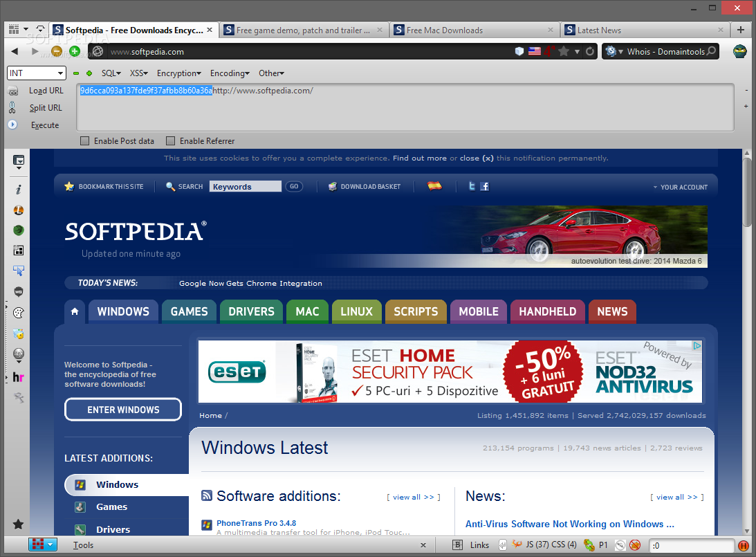Close the Softpedia active tab
756x557 pixels.
coord(210,30)
